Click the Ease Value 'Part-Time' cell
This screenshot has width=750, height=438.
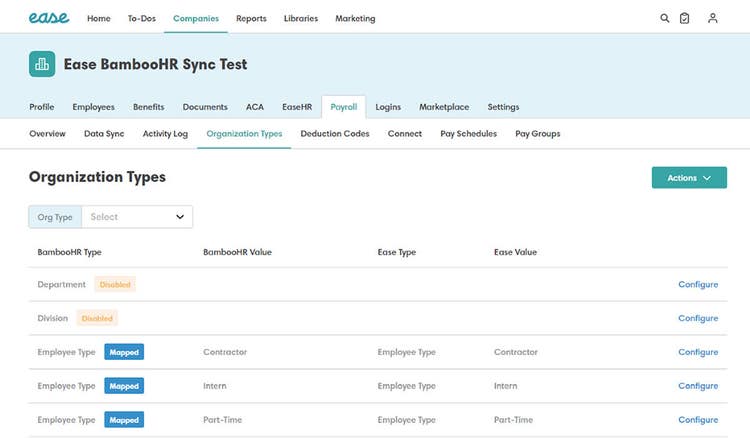(513, 419)
